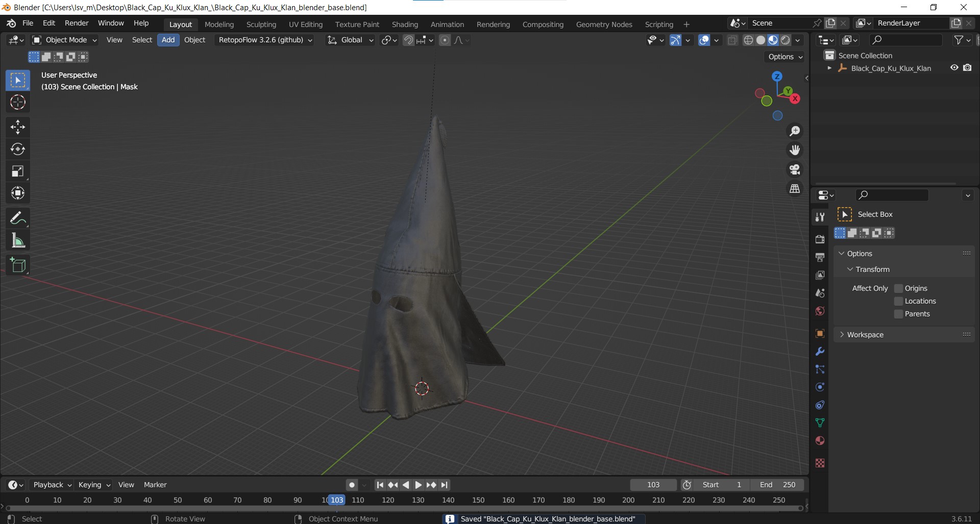Open the Particles properties tab
The height and width of the screenshot is (524, 980).
[x=820, y=369]
